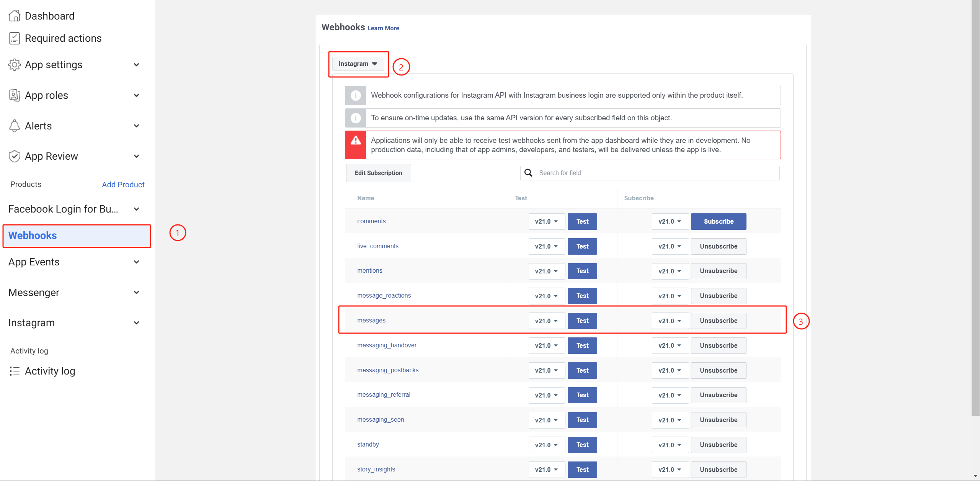Click Edit Subscription button
980x481 pixels.
378,173
